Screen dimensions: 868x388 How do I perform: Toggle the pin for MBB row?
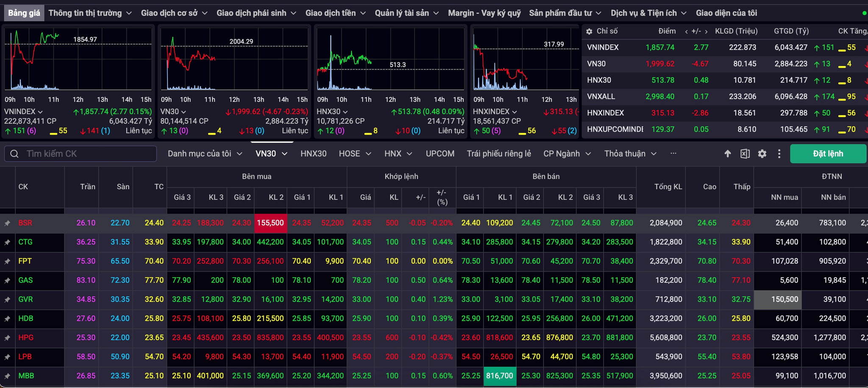[x=7, y=376]
